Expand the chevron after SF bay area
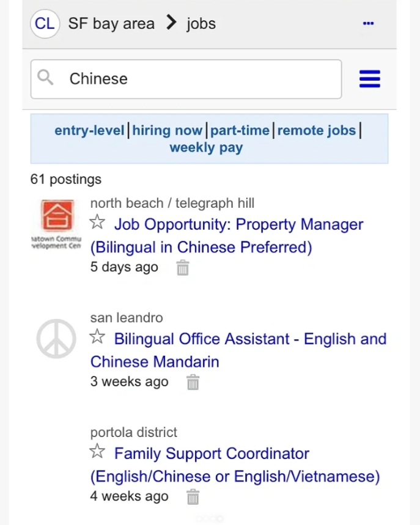Image resolution: width=420 pixels, height=525 pixels. [x=171, y=23]
